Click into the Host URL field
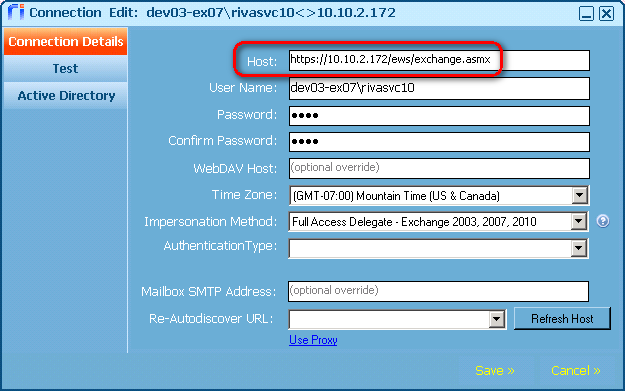This screenshot has width=625, height=391. pyautogui.click(x=439, y=60)
